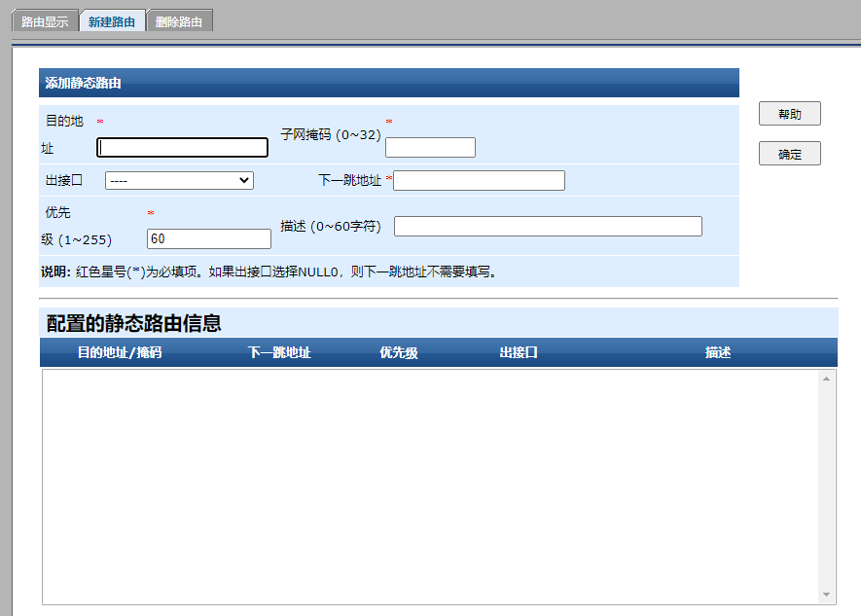861x616 pixels.
Task: Click the 描述 (0~60字符) text box
Action: [548, 226]
